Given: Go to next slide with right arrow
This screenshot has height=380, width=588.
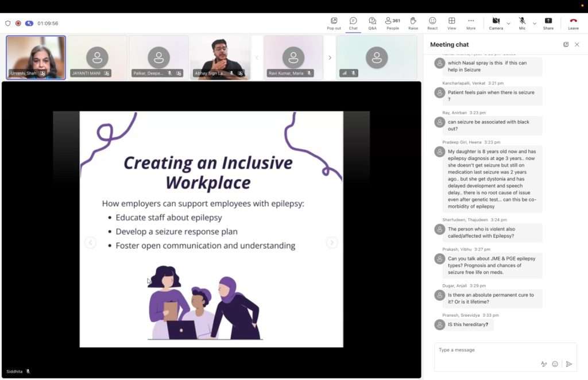Looking at the screenshot, I should pyautogui.click(x=332, y=243).
